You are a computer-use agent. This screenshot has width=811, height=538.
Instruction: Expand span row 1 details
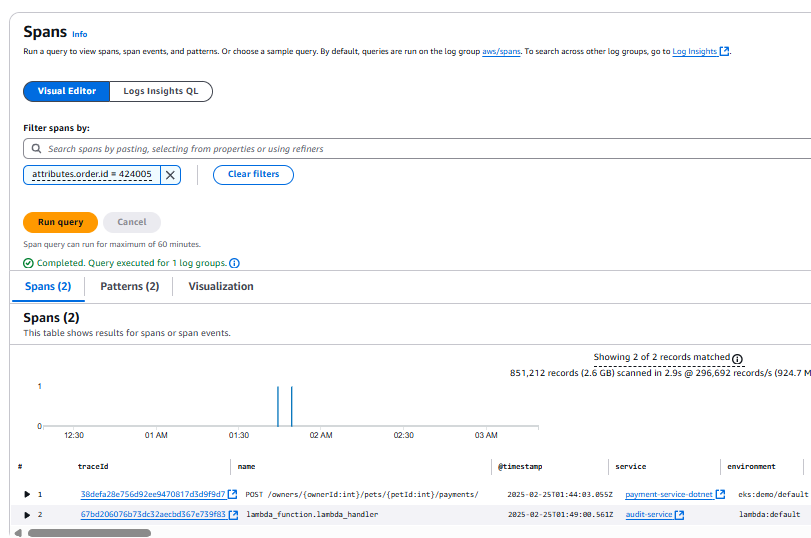27,494
